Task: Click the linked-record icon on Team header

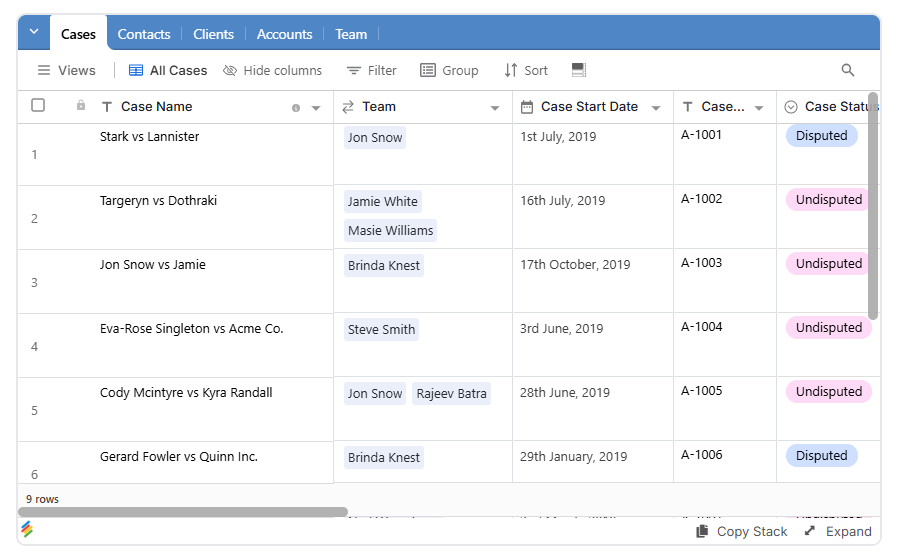Action: point(348,107)
